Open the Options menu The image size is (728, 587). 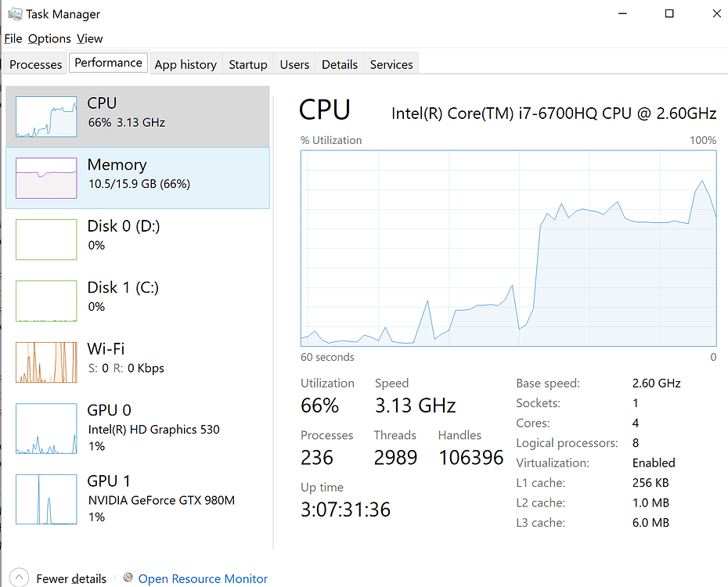49,38
